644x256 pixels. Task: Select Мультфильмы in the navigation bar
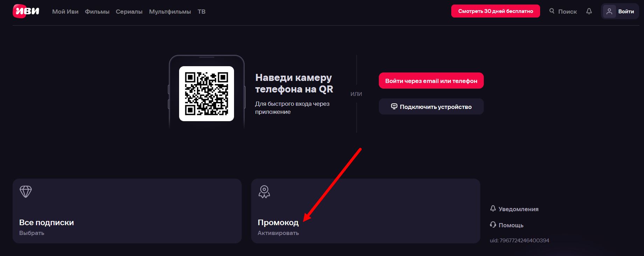point(170,12)
